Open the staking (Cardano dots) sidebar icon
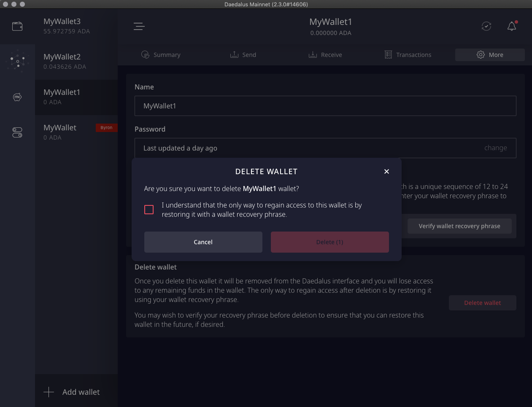This screenshot has height=407, width=532. (x=17, y=62)
